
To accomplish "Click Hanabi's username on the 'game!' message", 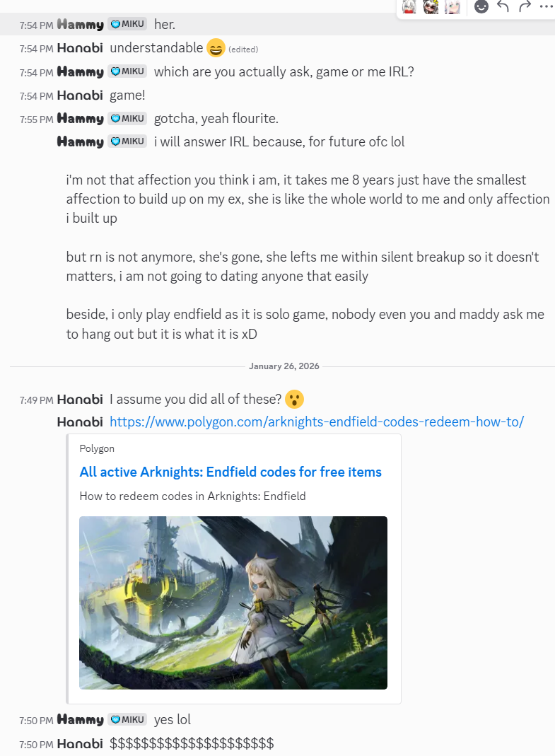I will point(80,95).
